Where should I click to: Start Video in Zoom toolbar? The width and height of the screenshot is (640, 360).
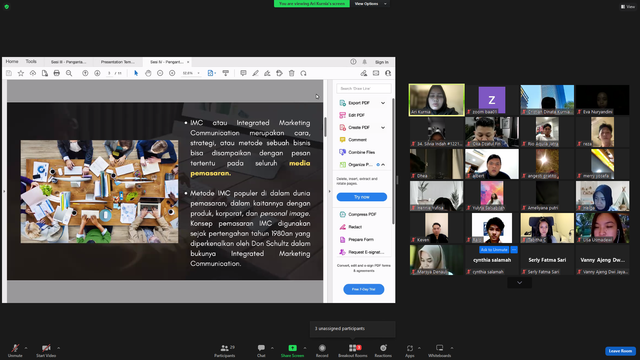click(x=46, y=351)
